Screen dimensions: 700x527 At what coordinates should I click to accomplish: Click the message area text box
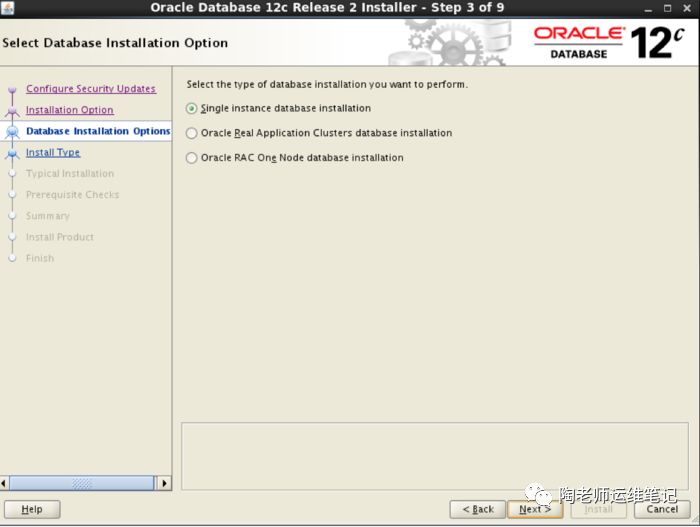click(435, 456)
